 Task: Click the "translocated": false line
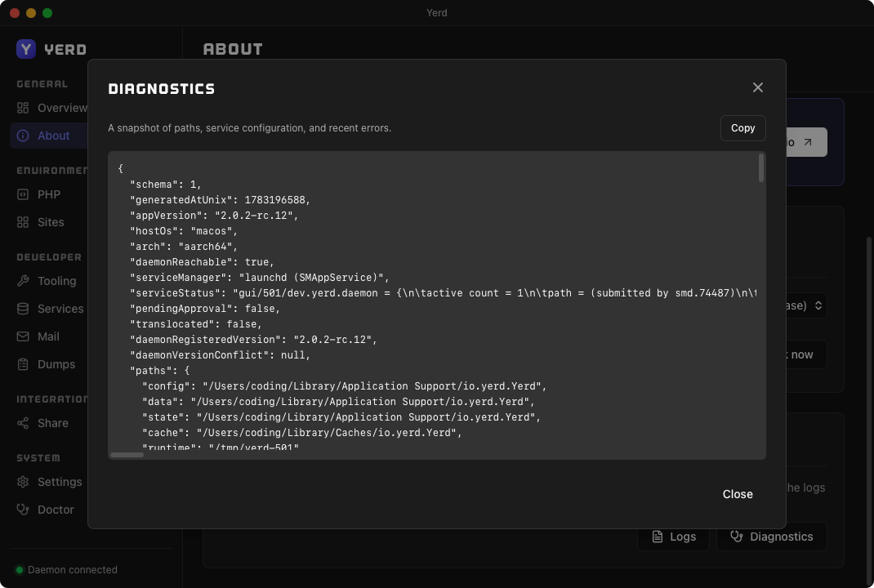[196, 324]
